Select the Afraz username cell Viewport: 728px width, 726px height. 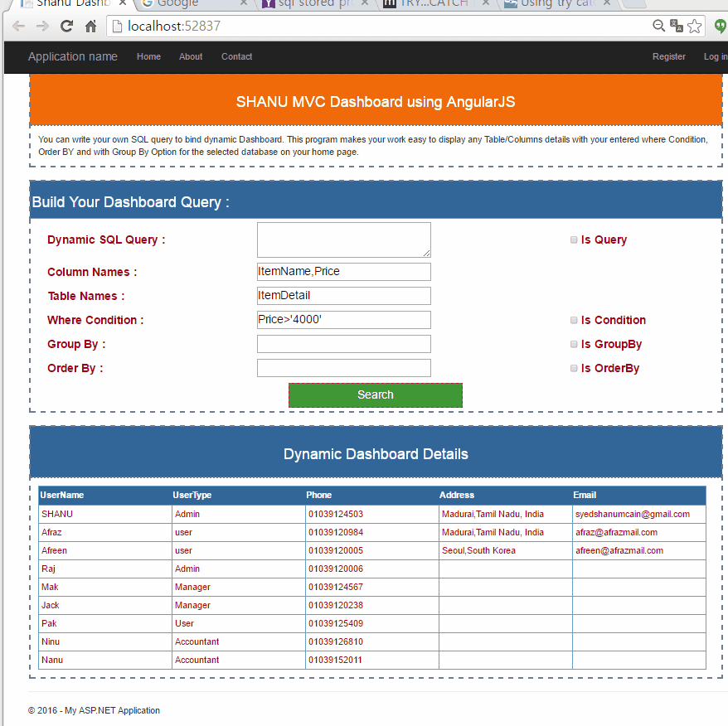click(x=105, y=532)
